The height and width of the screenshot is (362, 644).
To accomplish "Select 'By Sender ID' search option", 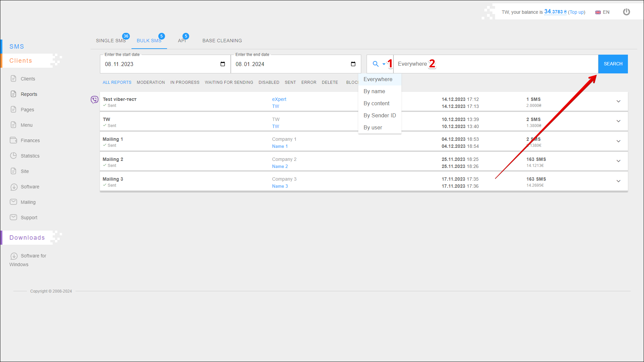I will click(380, 115).
